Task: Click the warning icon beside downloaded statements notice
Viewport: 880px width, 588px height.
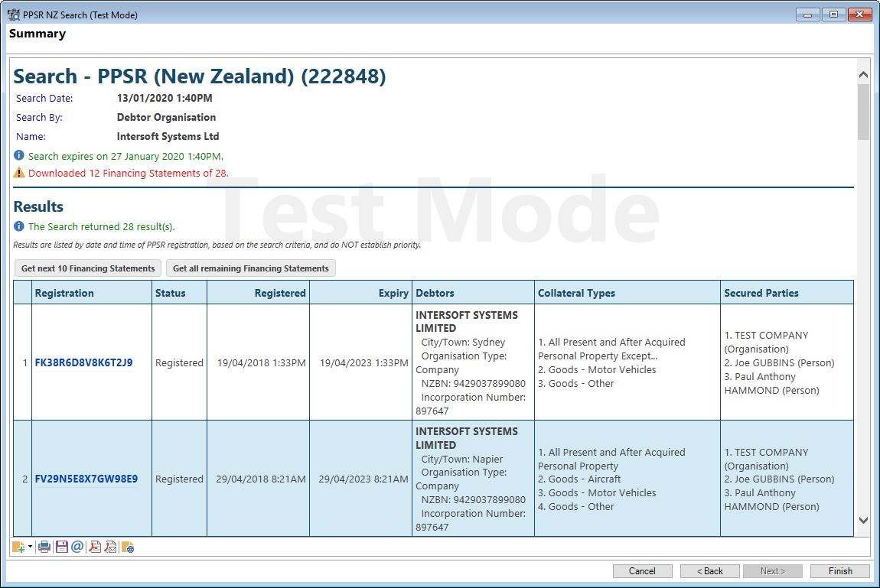Action: pos(19,173)
